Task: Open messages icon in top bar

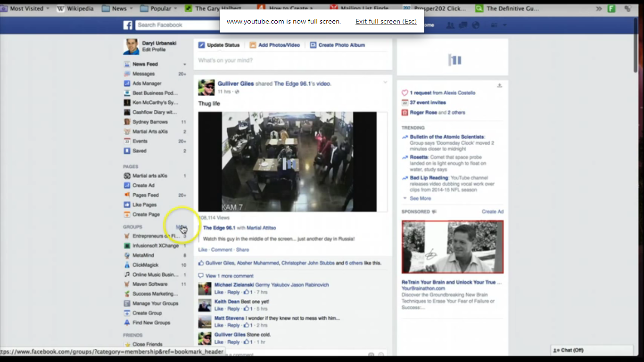Action: 463,25
